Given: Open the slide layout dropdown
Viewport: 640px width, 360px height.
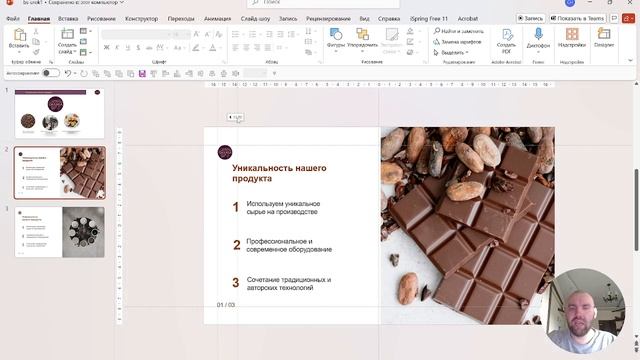Looking at the screenshot, I should pos(85,31).
